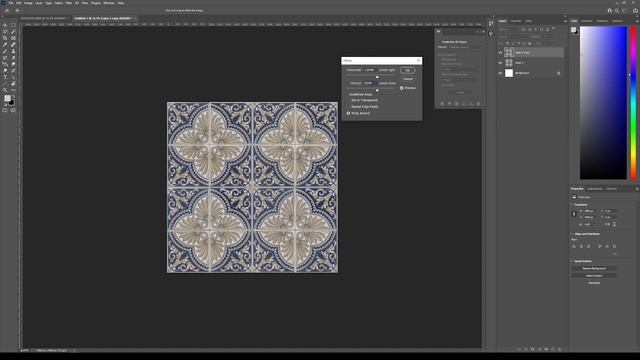Select the Crop tool
Screen dimensions: 640x360
coord(5,38)
